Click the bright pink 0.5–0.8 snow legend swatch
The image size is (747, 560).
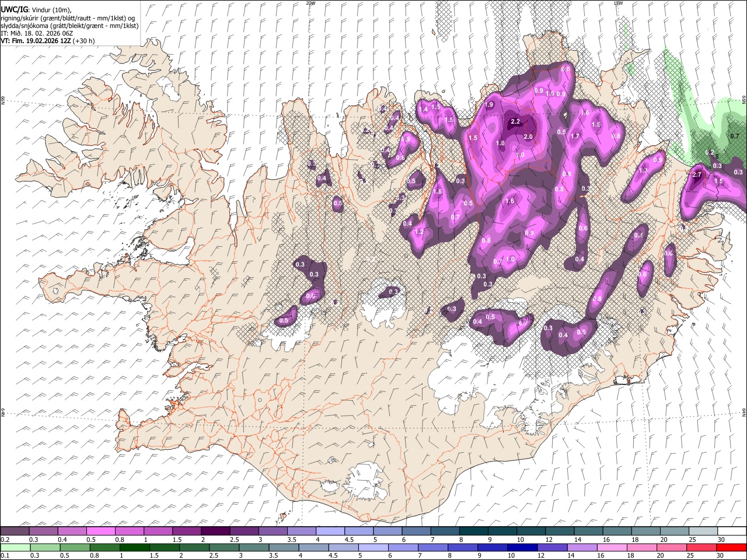click(x=100, y=531)
